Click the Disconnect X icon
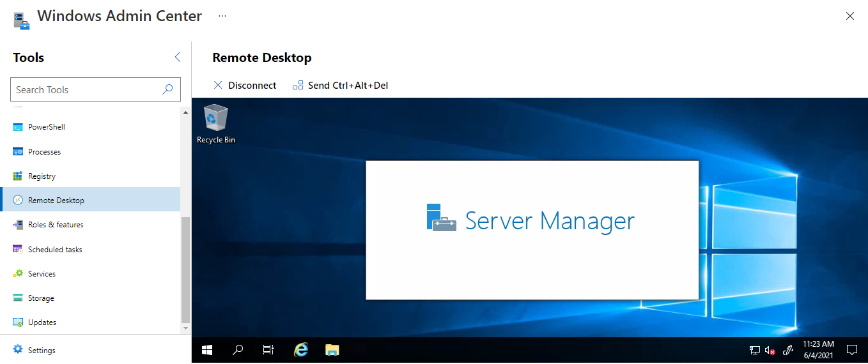 218,85
